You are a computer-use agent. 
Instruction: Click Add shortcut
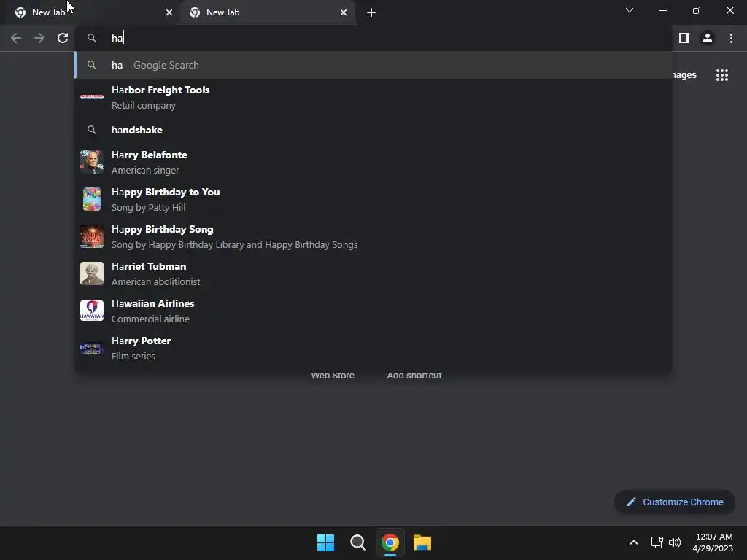[414, 376]
